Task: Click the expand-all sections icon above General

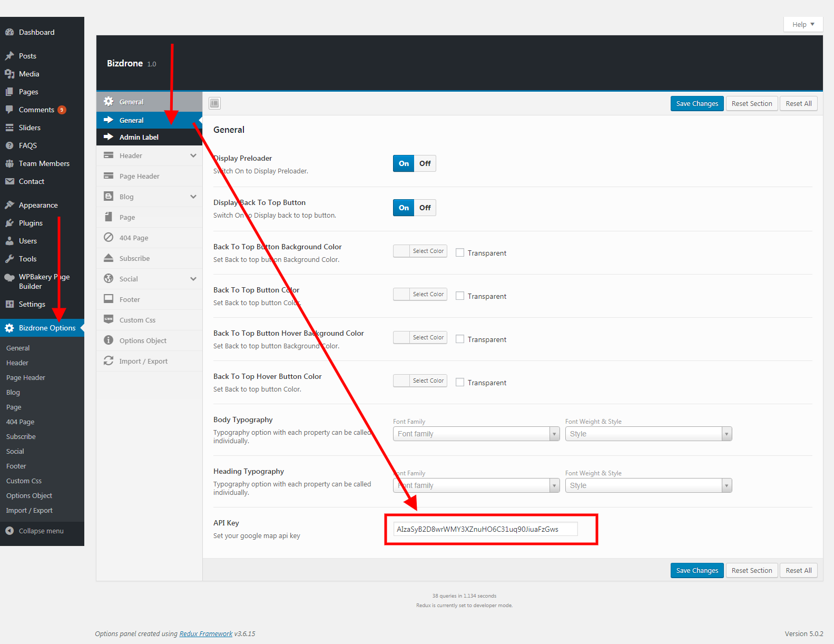Action: pos(214,103)
